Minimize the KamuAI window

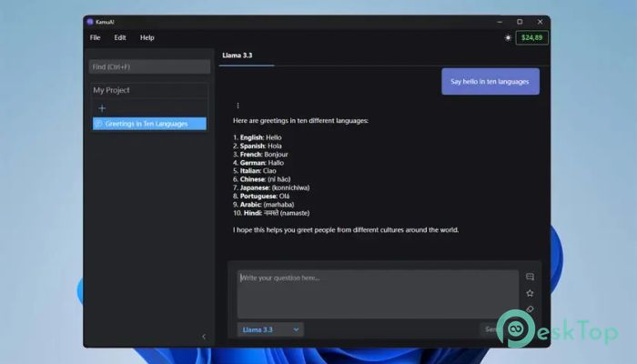[500, 22]
